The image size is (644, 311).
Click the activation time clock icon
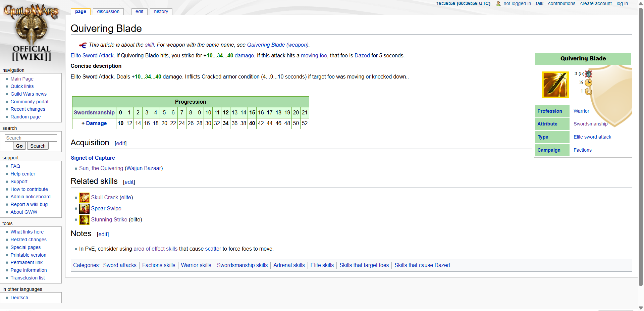click(589, 83)
